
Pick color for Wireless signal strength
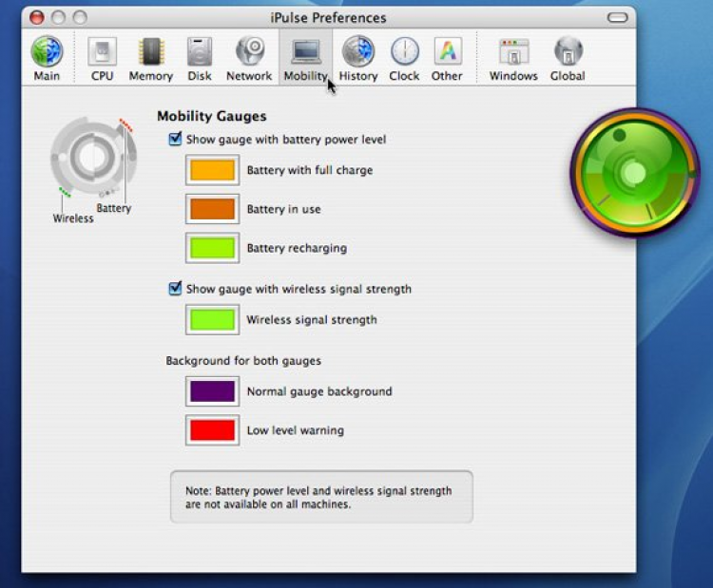coord(212,319)
